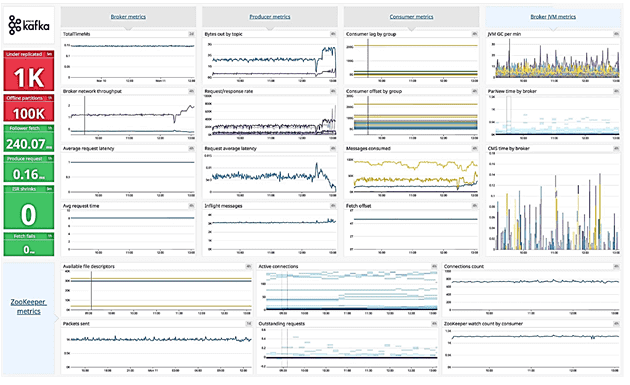Click time badge on CMS time by broker graph
Screen dimensions: 630x385
pos(616,149)
